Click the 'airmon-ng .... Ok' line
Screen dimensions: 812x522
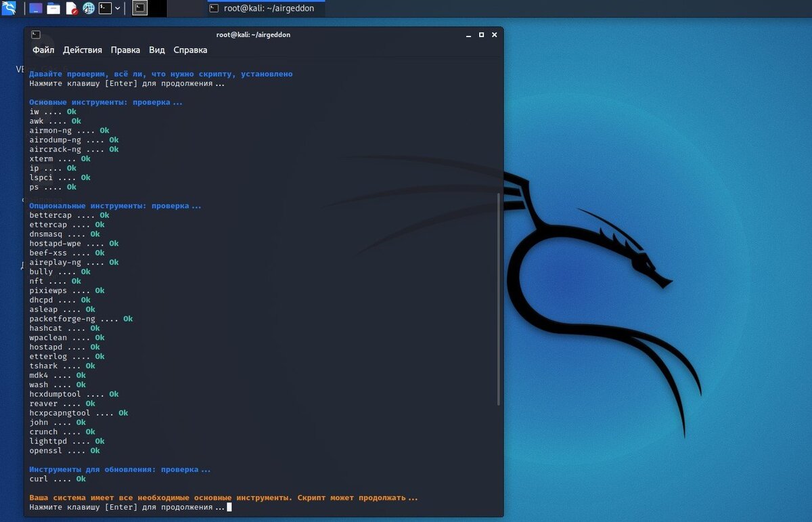[x=69, y=131]
